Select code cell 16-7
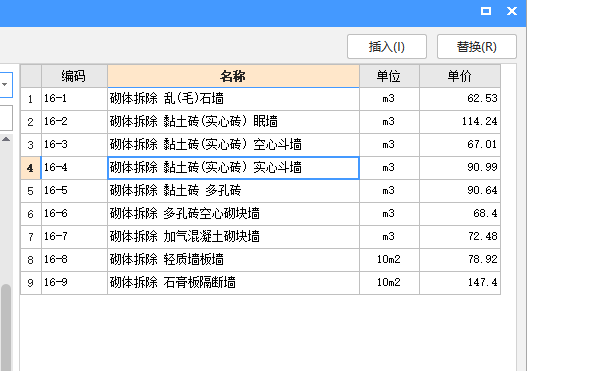The image size is (601, 371). tap(74, 237)
